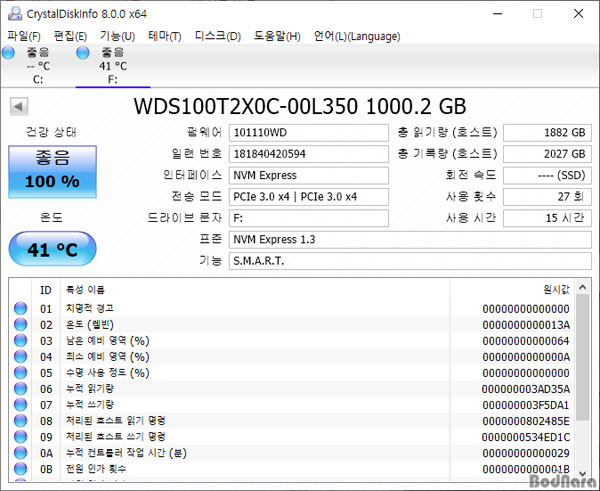Click the features field S.M.A.R.T.

(x=410, y=261)
